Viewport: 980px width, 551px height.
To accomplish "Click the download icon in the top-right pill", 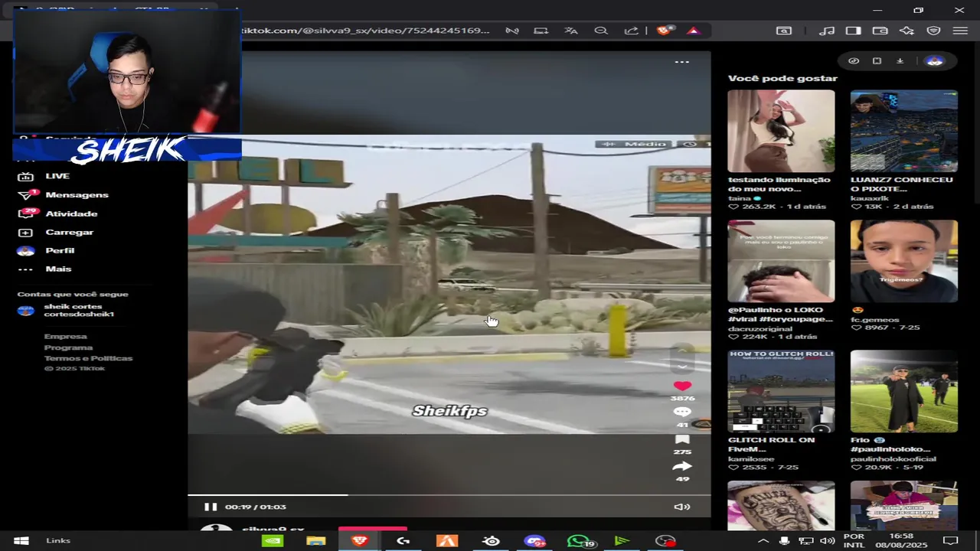I will (900, 61).
